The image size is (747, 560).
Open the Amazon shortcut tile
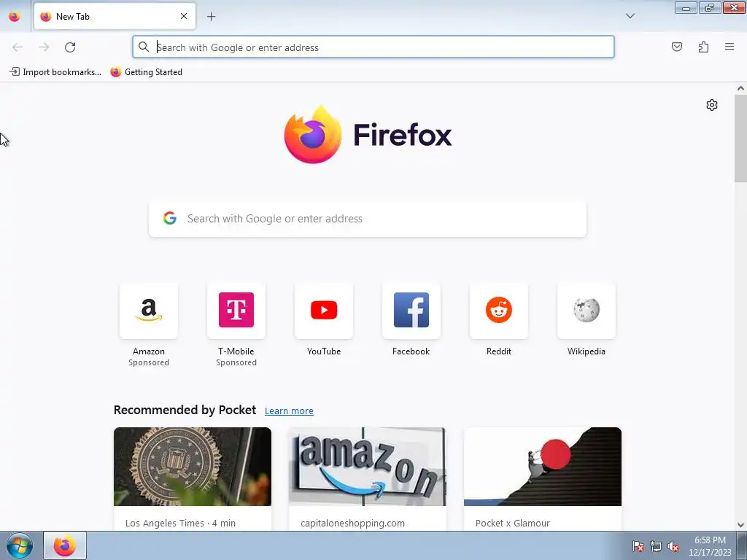149,311
